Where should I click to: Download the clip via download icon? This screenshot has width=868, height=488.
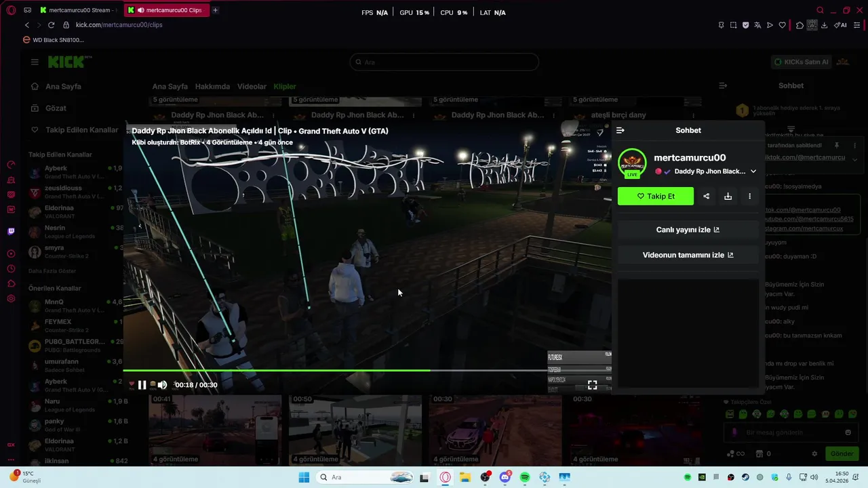(728, 196)
